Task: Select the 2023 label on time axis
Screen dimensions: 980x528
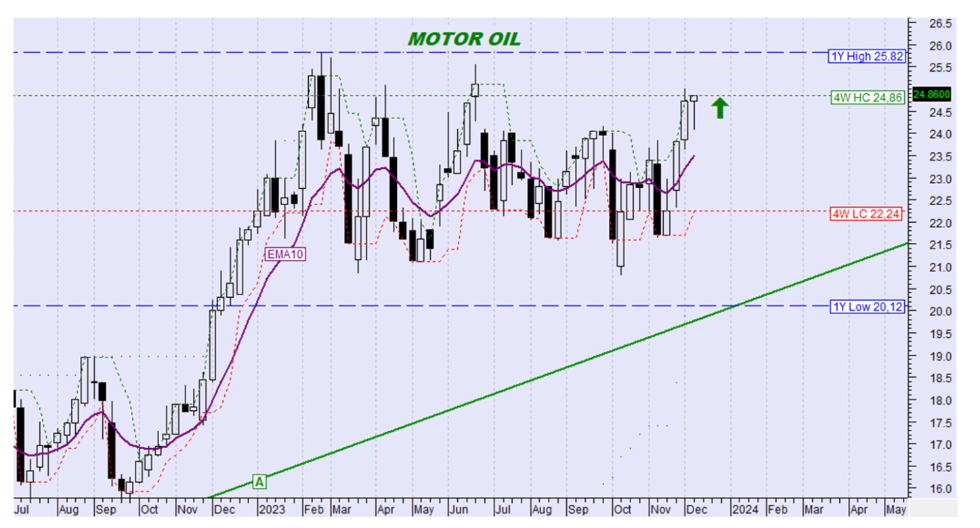Action: [x=274, y=508]
